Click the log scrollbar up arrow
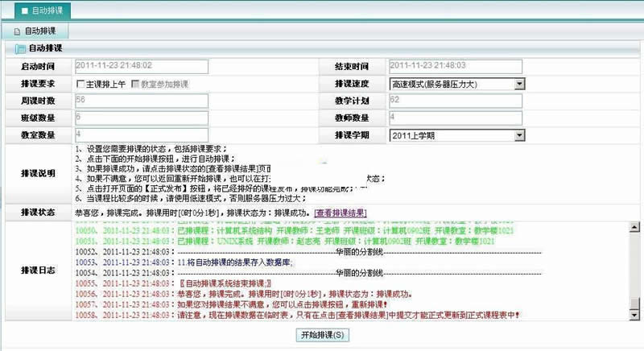 pyautogui.click(x=635, y=229)
